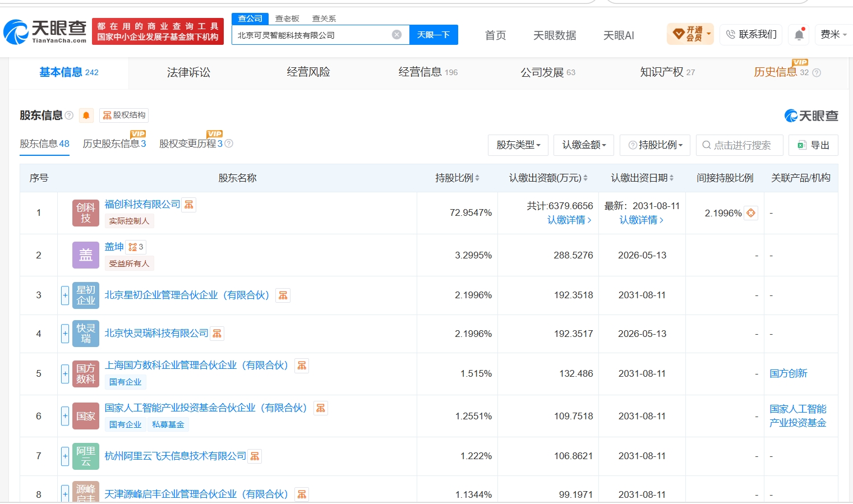This screenshot has height=504, width=853.
Task: Switch to 经营风险 tab
Action: (308, 72)
